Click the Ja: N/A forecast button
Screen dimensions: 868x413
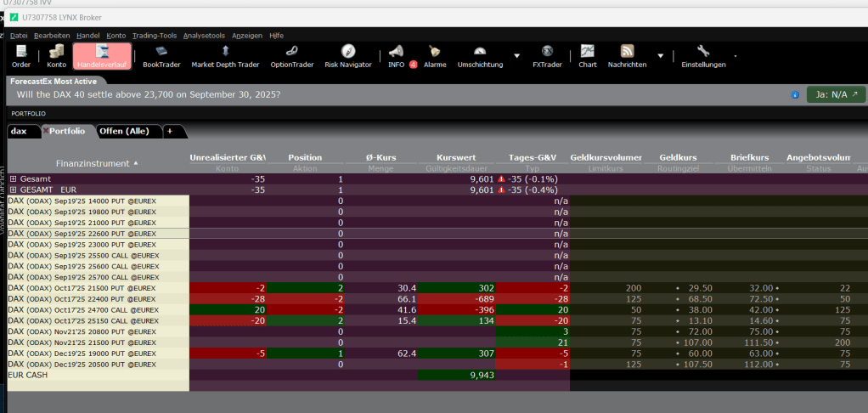tap(836, 94)
